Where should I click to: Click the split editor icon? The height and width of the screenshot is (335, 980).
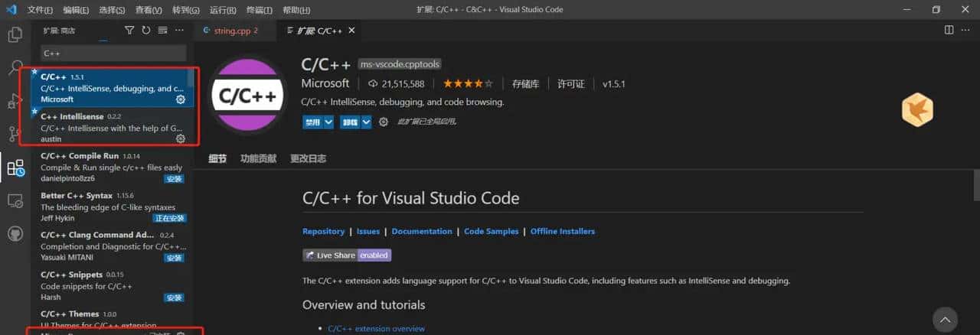(x=949, y=31)
